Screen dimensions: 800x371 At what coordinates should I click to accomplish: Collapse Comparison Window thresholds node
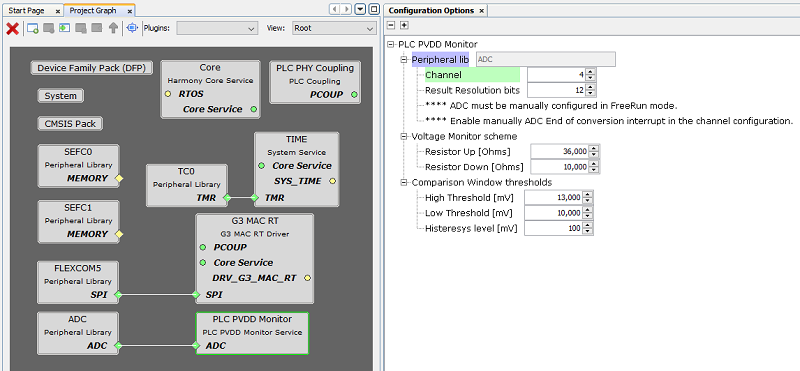tap(405, 182)
